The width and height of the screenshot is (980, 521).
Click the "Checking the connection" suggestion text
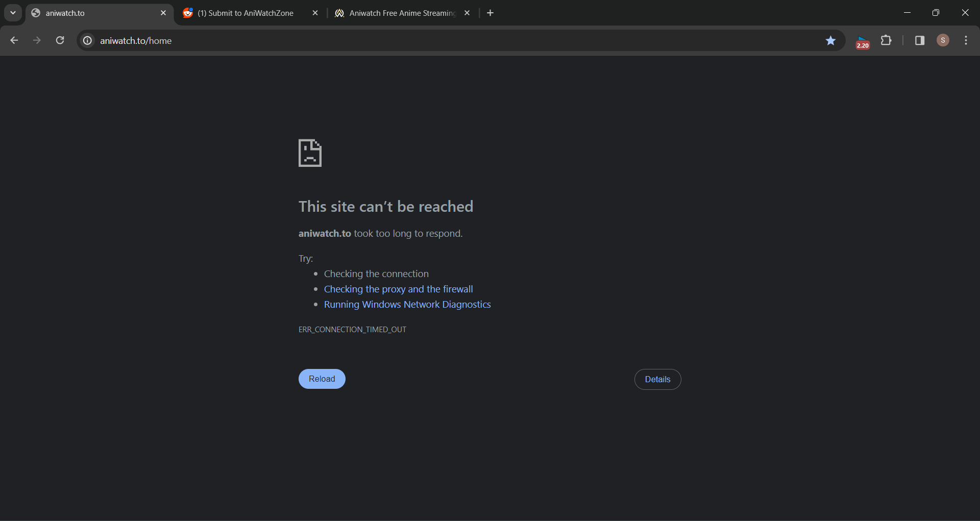coord(376,274)
